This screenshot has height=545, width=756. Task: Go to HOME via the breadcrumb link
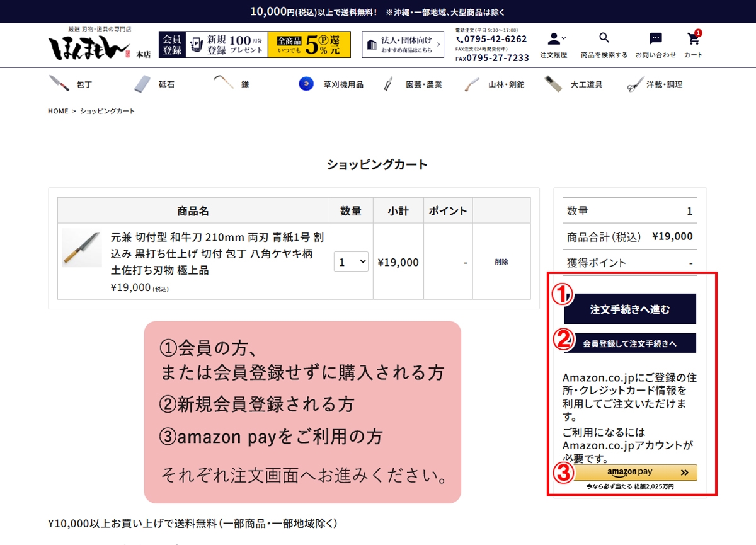click(58, 111)
